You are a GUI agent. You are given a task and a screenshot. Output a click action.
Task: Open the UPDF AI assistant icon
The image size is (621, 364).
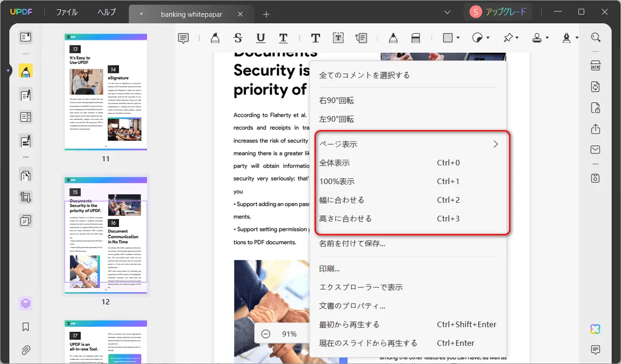(596, 329)
